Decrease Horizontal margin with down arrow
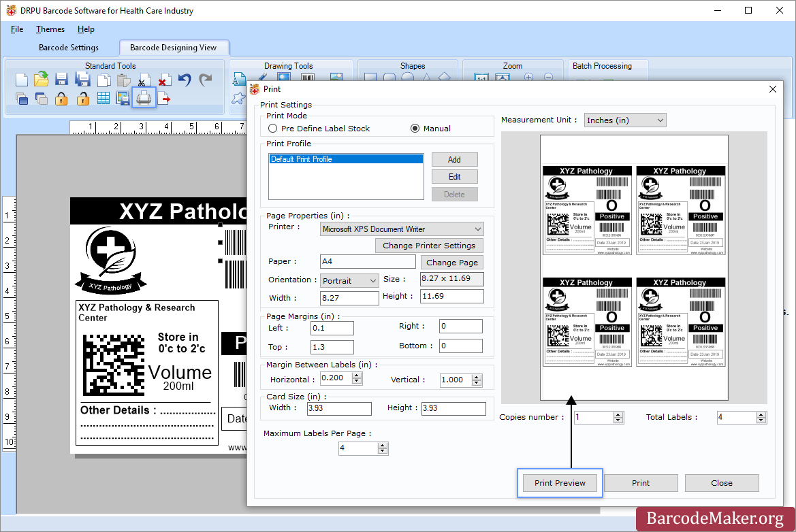The height and width of the screenshot is (532, 796). pyautogui.click(x=357, y=382)
